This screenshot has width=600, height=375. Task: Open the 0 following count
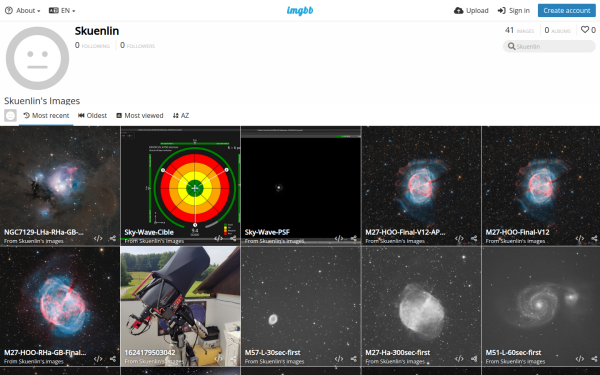coord(92,46)
